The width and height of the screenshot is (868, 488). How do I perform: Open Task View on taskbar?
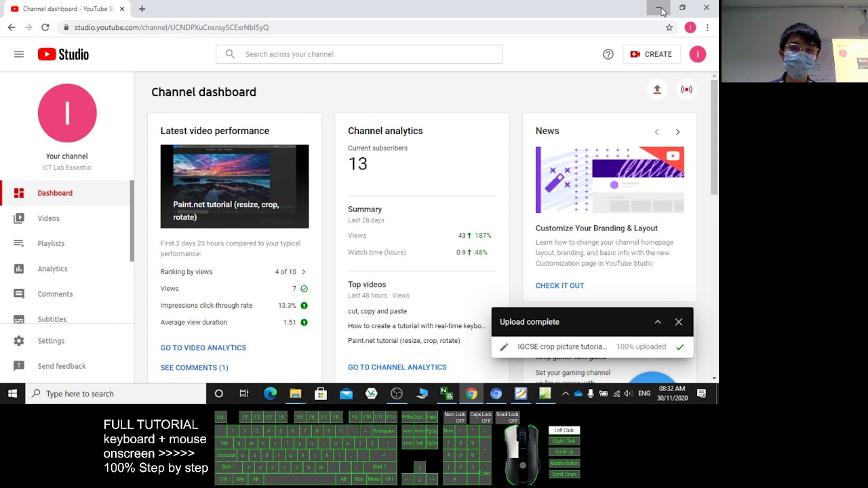click(244, 394)
